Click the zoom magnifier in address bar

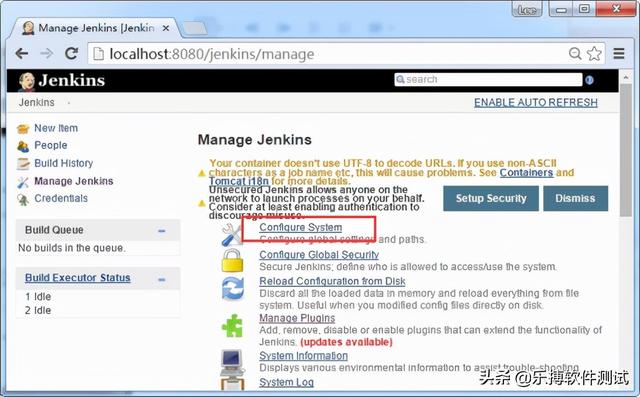[x=575, y=53]
